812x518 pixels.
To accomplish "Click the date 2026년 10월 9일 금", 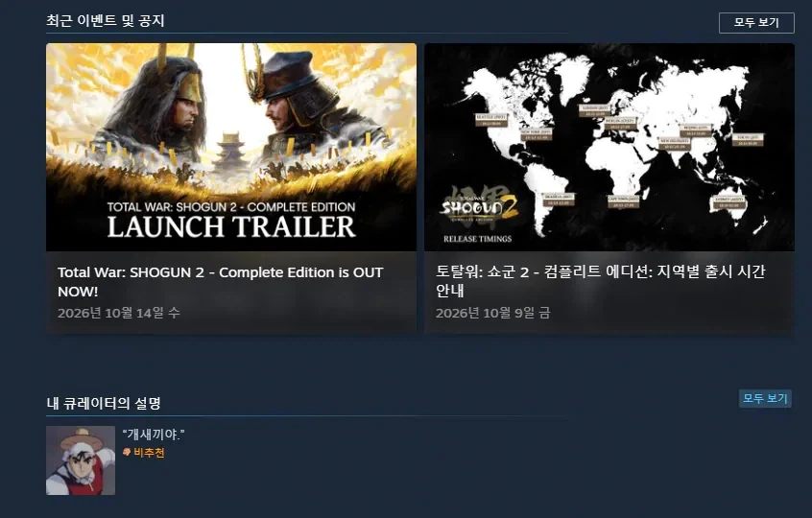I will point(493,313).
